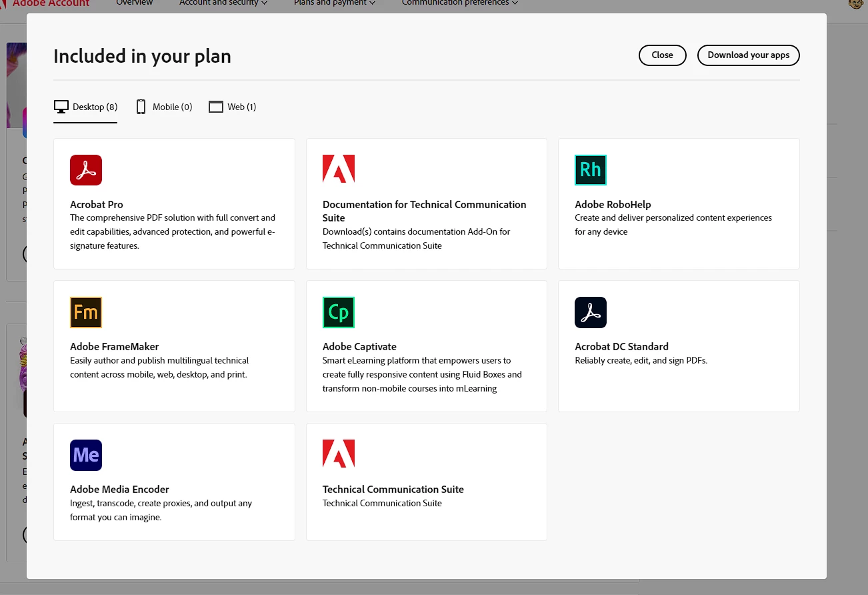868x595 pixels.
Task: Click the desktop monitor icon in Desktop tab
Action: click(x=61, y=107)
